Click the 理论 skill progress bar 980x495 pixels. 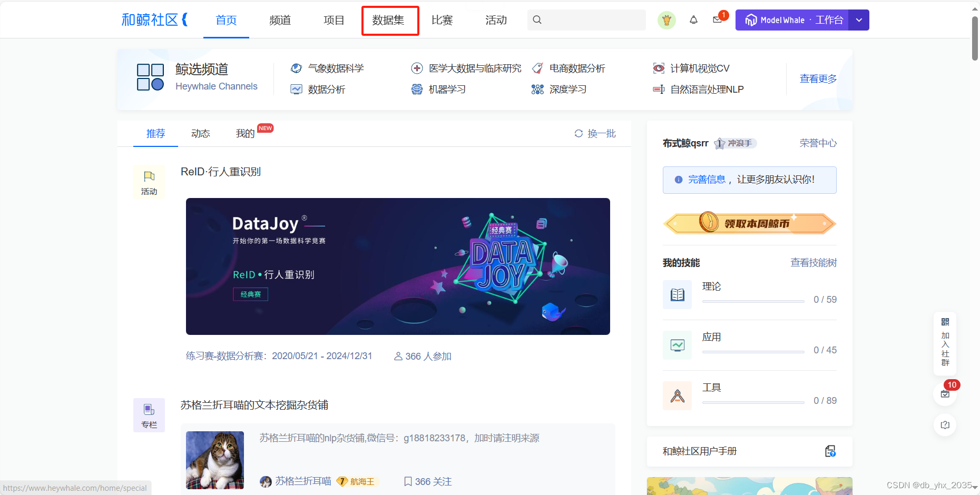pyautogui.click(x=753, y=301)
